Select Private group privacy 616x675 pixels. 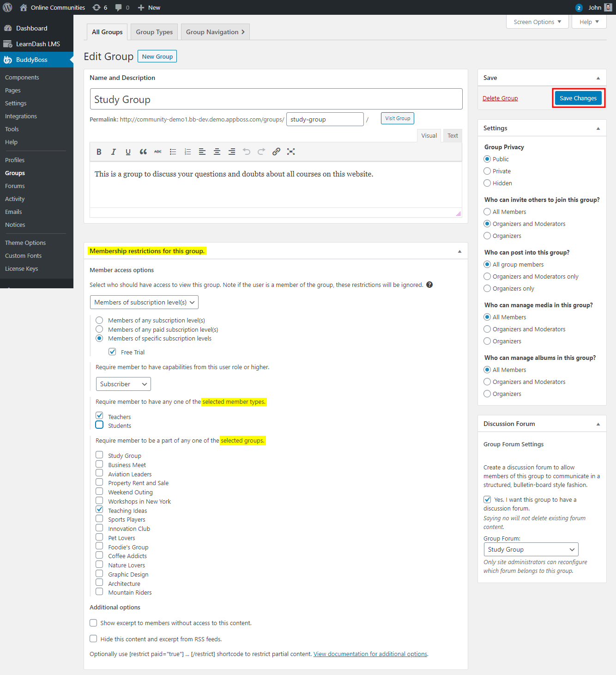pyautogui.click(x=487, y=171)
